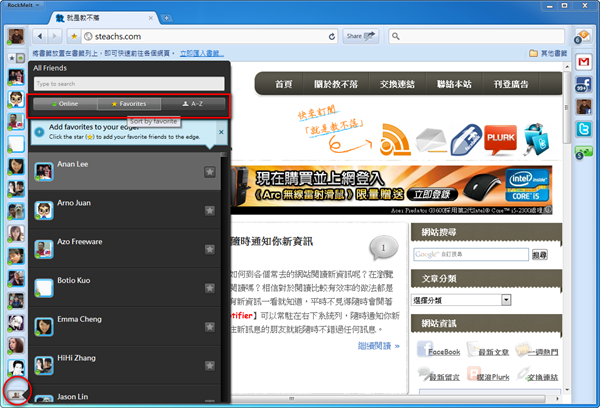Focus the web search box
This screenshot has width=600, height=408.
point(476,36)
